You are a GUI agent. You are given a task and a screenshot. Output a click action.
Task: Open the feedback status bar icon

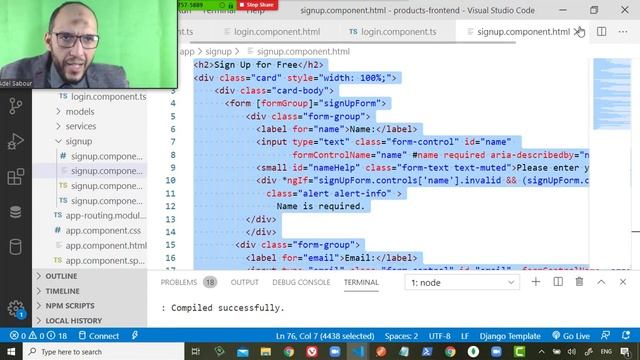pyautogui.click(x=605, y=336)
